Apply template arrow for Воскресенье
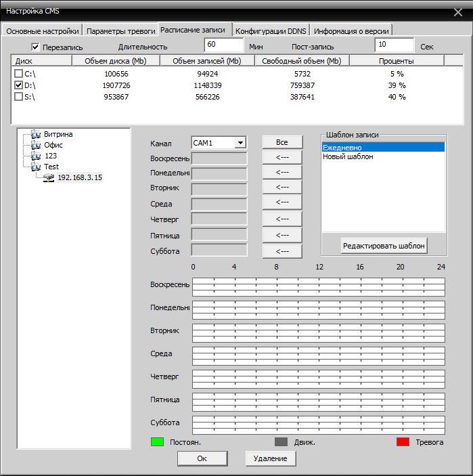 [x=282, y=157]
